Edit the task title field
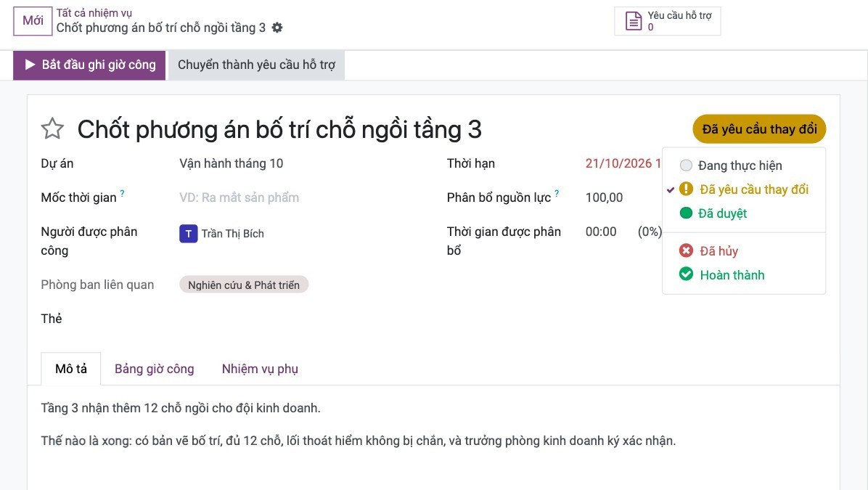This screenshot has width=868, height=490. point(279,129)
